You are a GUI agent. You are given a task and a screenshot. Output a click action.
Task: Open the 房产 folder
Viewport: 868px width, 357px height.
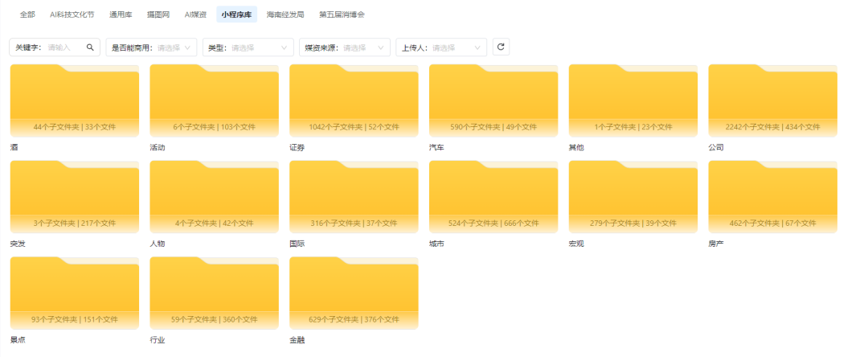[x=773, y=197]
